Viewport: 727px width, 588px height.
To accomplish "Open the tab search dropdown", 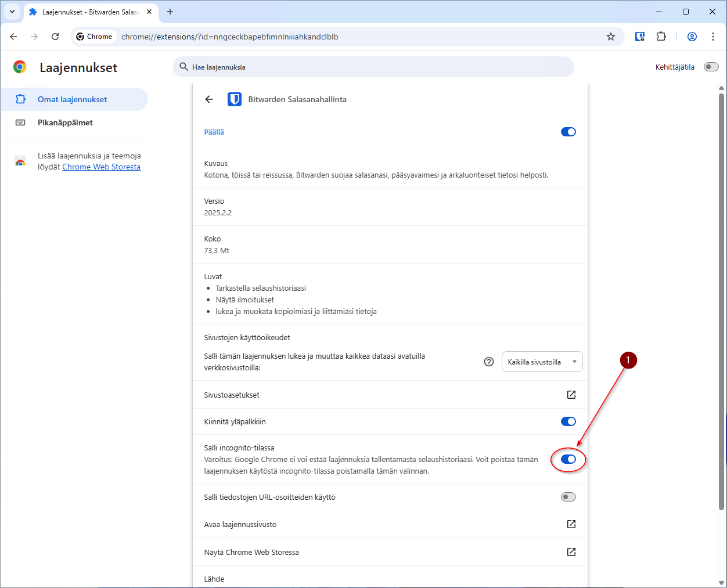I will tap(12, 12).
